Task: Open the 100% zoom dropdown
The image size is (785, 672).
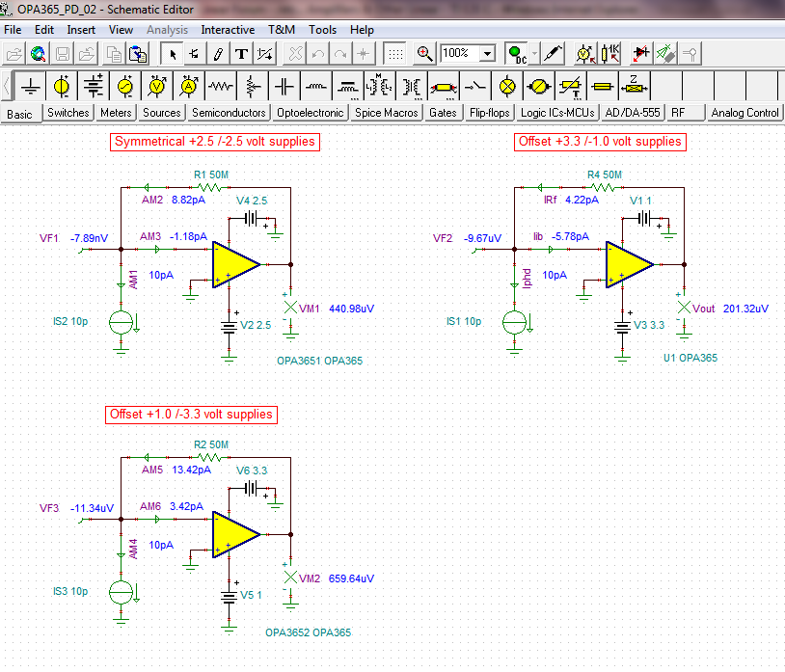Action: 487,53
